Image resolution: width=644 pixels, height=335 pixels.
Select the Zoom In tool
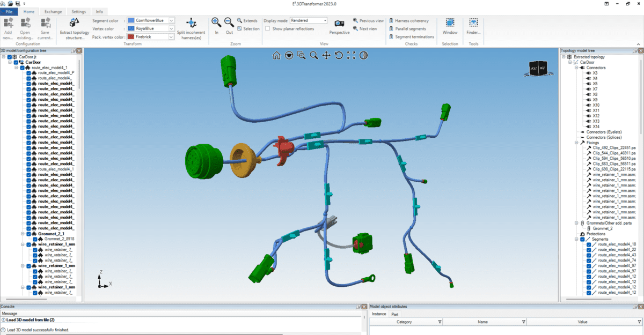pos(216,24)
